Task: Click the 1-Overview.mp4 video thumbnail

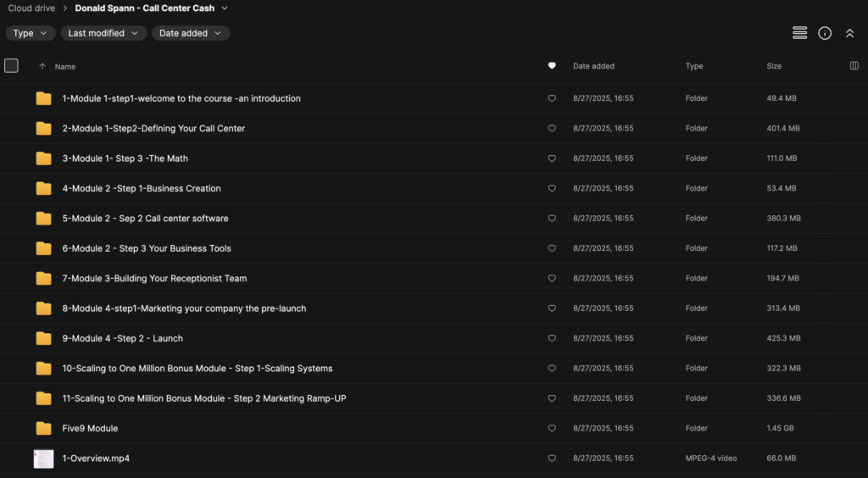Action: 43,459
